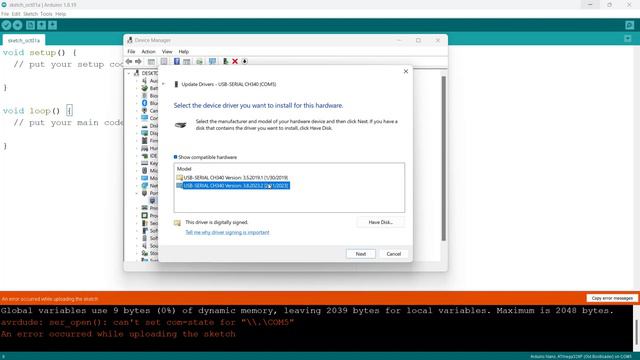Open the Device Manager Action menu

pyautogui.click(x=149, y=52)
